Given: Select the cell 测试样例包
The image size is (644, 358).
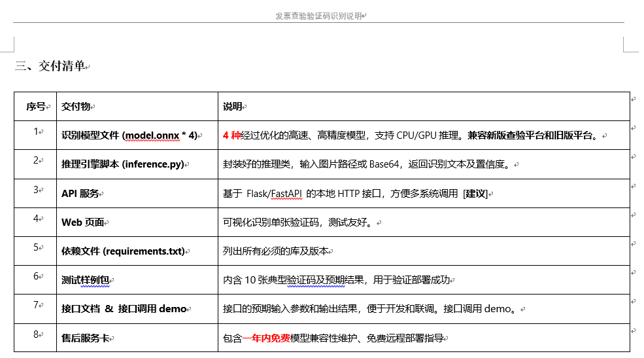Looking at the screenshot, I should (137, 280).
